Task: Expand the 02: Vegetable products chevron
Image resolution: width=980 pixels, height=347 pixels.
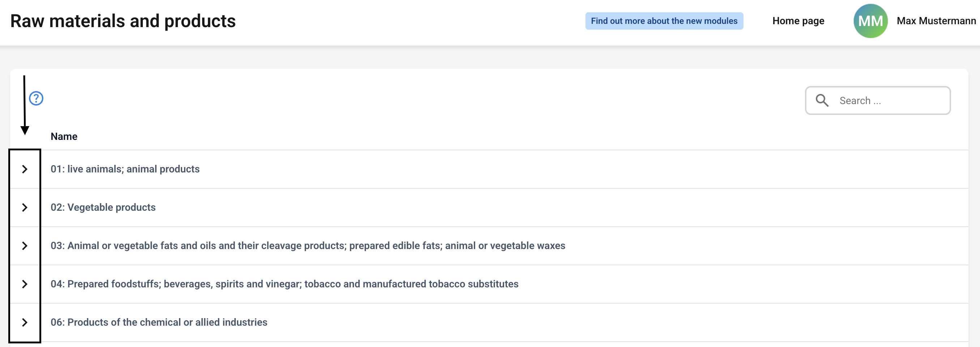Action: tap(25, 207)
